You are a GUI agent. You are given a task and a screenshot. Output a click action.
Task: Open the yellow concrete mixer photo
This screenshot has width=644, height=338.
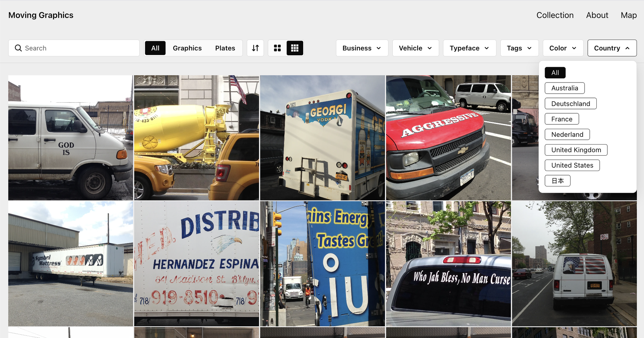(x=197, y=137)
